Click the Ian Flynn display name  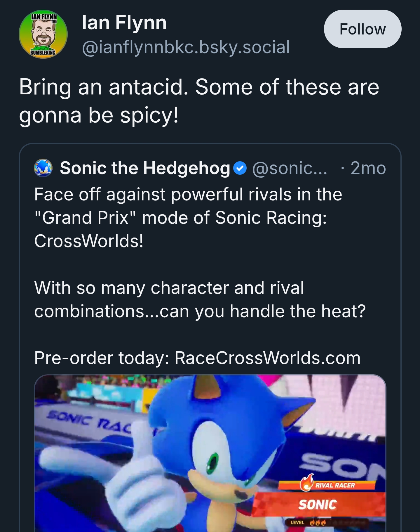124,23
